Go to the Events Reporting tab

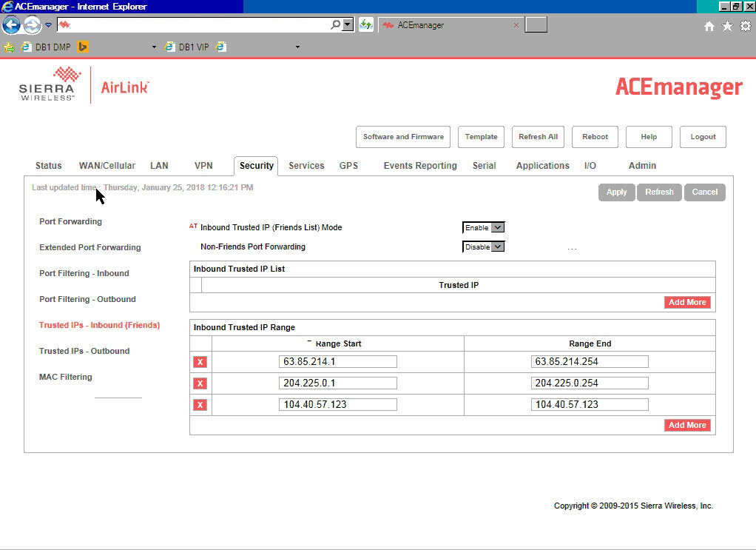coord(419,166)
